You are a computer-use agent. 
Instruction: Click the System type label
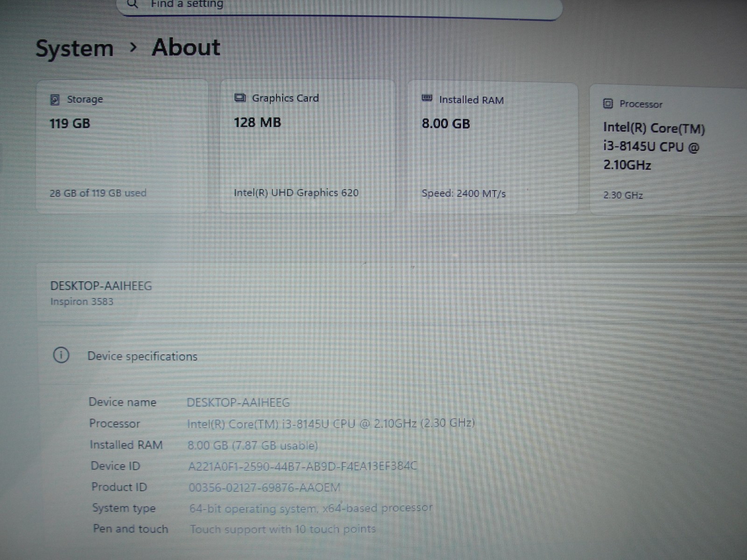124,508
